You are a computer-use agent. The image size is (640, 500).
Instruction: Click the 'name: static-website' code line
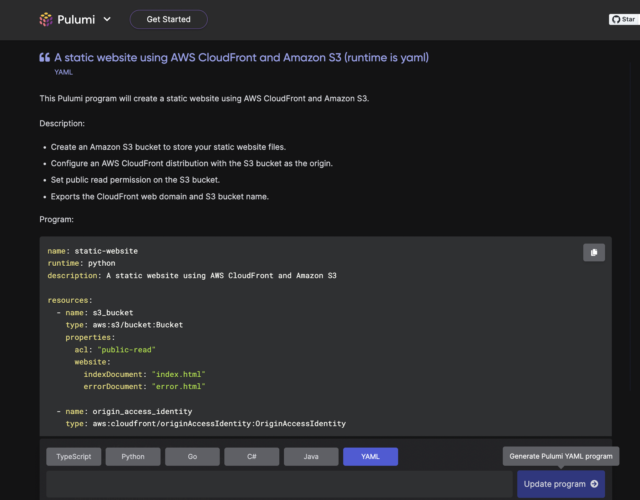tap(93, 251)
